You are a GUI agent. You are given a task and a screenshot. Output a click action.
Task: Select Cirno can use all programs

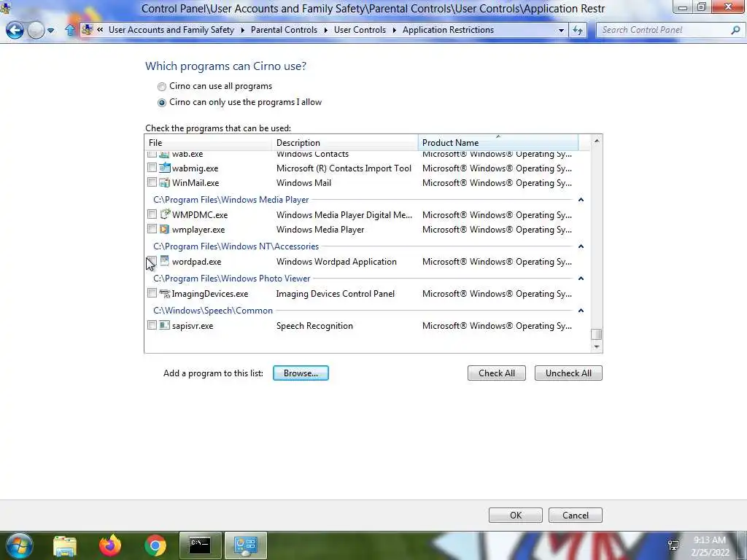coord(162,87)
